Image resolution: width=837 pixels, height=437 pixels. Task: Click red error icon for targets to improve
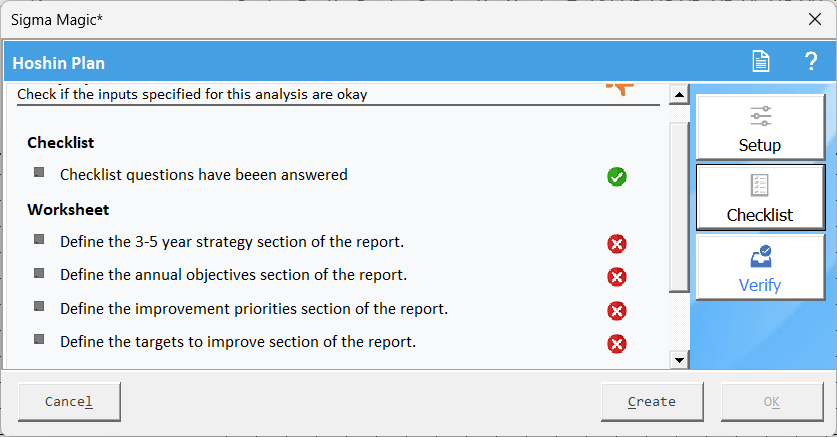617,344
